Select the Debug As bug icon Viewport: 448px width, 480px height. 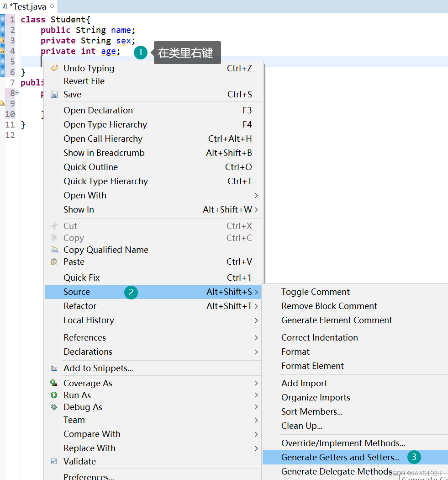click(55, 407)
